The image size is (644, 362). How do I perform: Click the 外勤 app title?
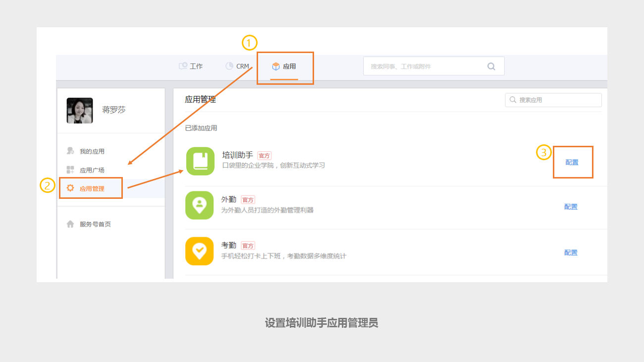[x=228, y=199]
